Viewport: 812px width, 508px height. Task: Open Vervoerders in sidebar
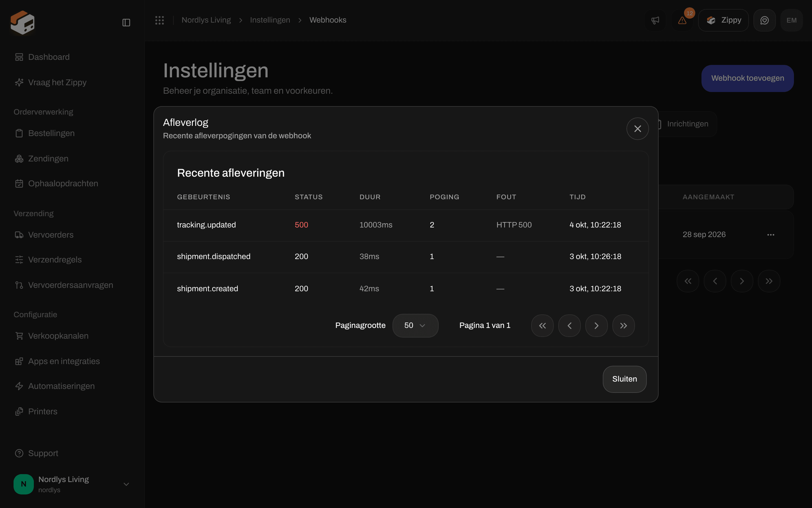point(44,235)
